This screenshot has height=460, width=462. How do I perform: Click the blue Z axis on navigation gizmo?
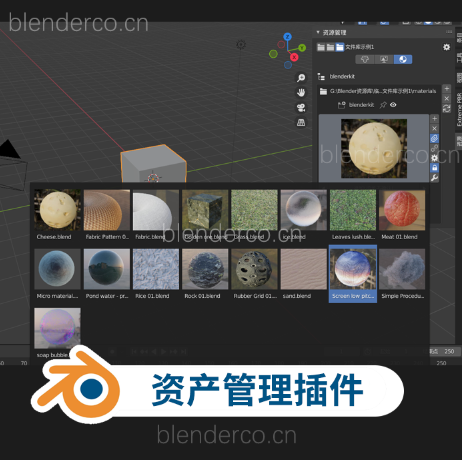coord(287,37)
